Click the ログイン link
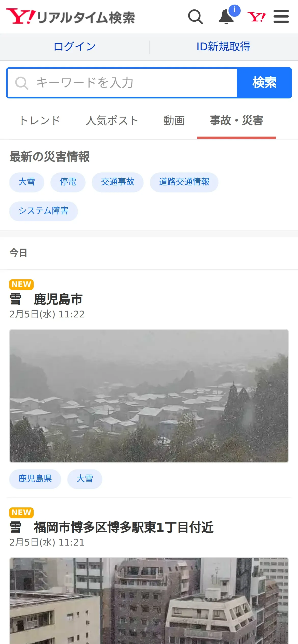Viewport: 298px width, 644px height. [75, 47]
